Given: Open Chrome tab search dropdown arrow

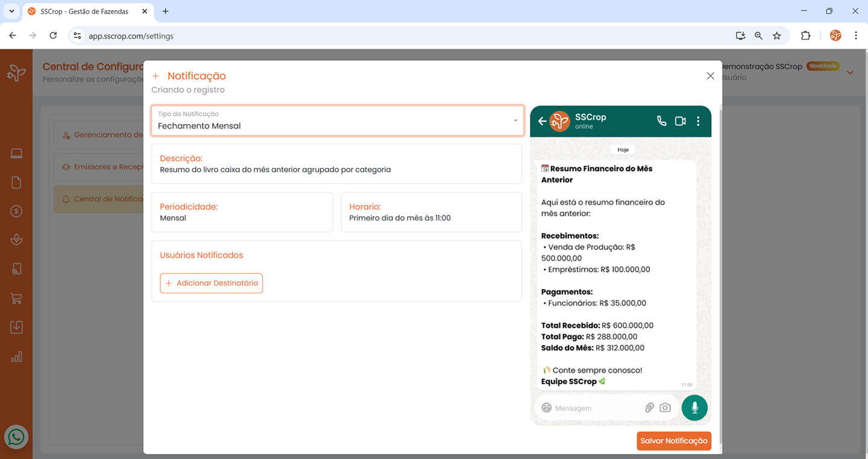Looking at the screenshot, I should (11, 11).
